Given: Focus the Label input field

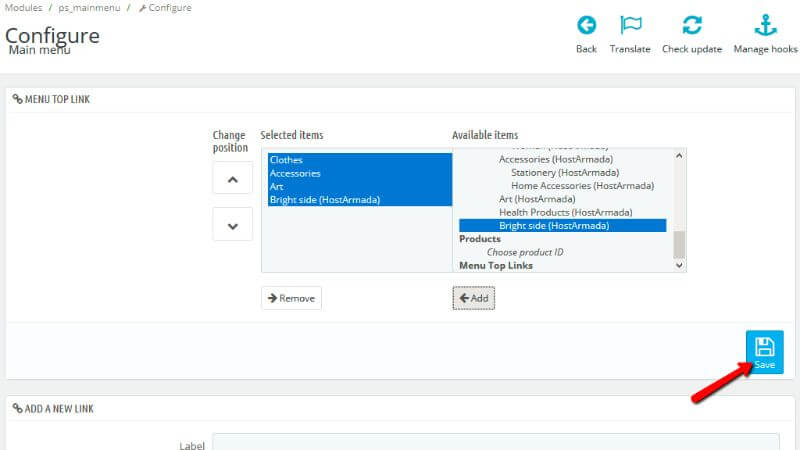Looking at the screenshot, I should [496, 443].
